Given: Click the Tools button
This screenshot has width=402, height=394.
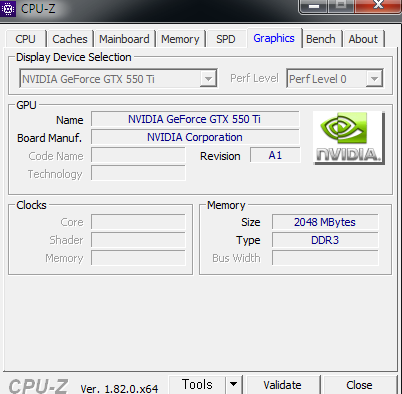Looking at the screenshot, I should [x=197, y=384].
